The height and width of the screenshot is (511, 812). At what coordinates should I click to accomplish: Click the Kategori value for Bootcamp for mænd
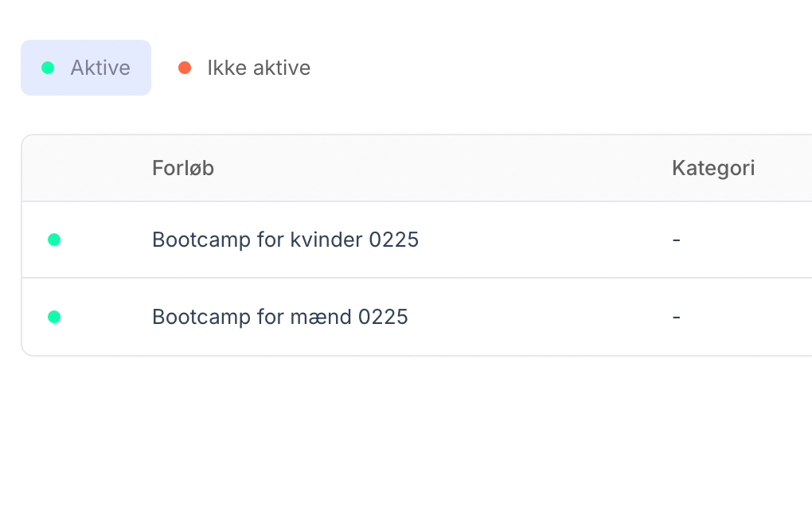pos(676,316)
